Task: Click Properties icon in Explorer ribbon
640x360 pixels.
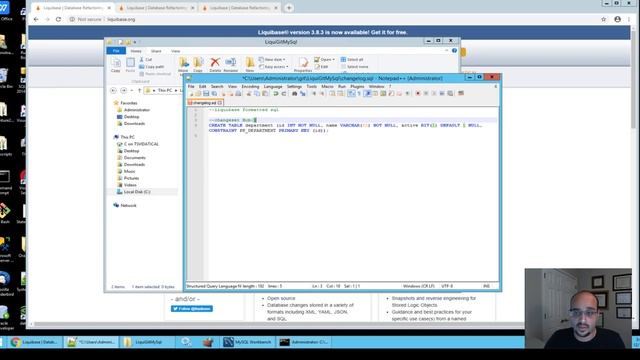Action: [x=303, y=64]
